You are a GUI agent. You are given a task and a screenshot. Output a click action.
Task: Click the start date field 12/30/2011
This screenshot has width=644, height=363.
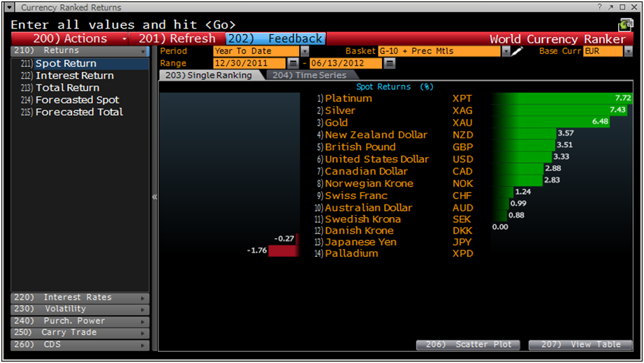[x=249, y=64]
